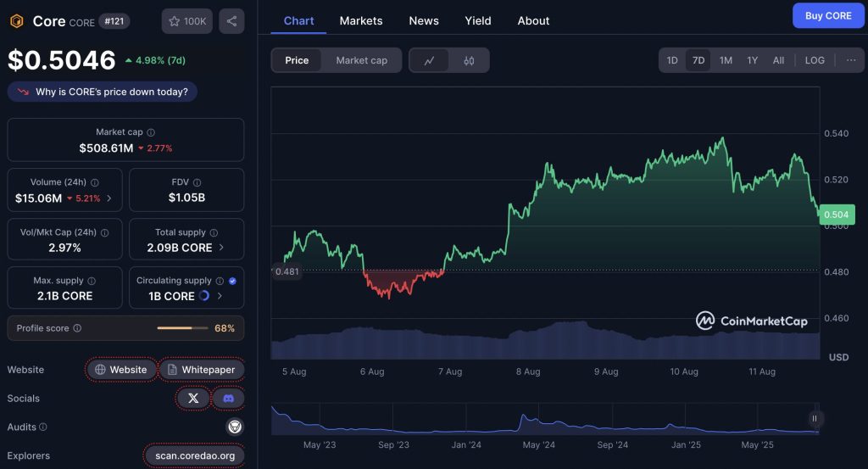Open chart more options ellipsis

851,60
